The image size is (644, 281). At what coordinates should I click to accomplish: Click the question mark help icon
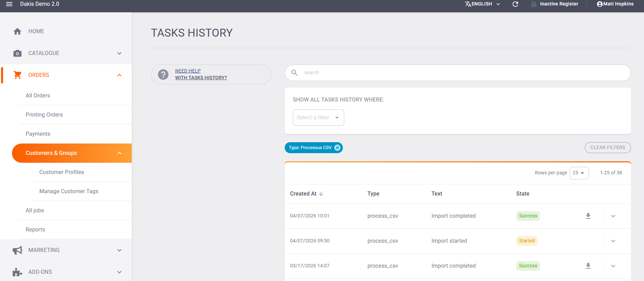(x=163, y=75)
